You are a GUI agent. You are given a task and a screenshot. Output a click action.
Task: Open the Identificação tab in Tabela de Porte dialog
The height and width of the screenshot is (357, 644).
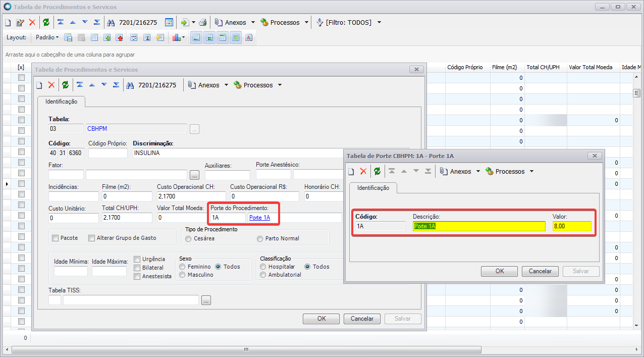tap(373, 188)
